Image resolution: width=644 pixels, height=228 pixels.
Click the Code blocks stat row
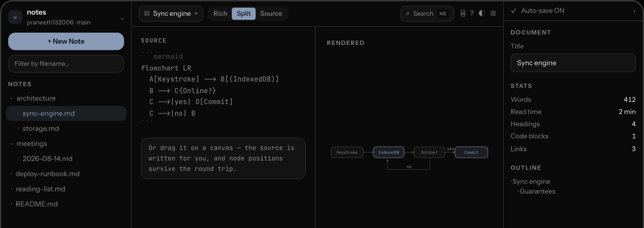573,136
